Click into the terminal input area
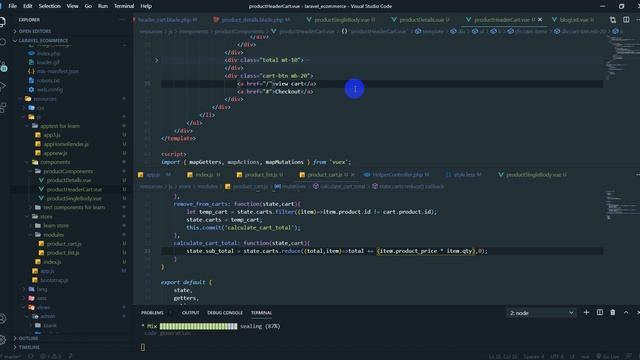Screen dimensions: 640x360 click(x=142, y=347)
